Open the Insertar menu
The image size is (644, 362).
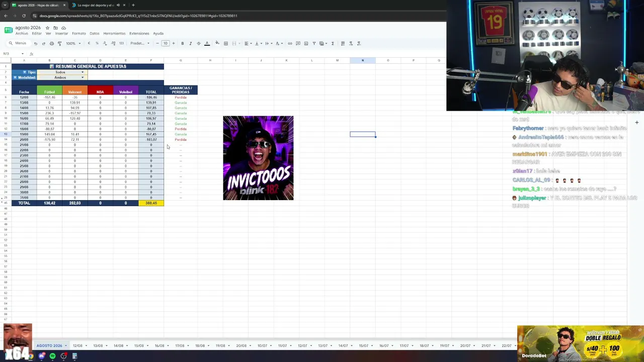tap(61, 34)
